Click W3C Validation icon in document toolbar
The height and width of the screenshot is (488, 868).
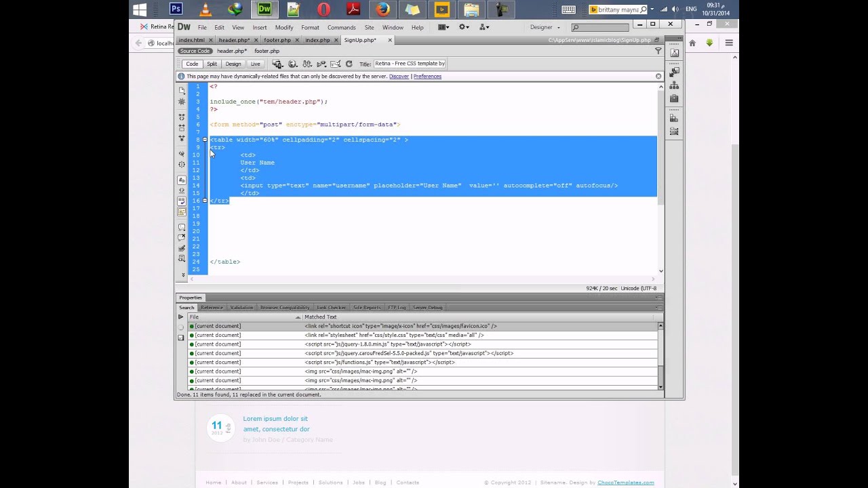[x=321, y=64]
